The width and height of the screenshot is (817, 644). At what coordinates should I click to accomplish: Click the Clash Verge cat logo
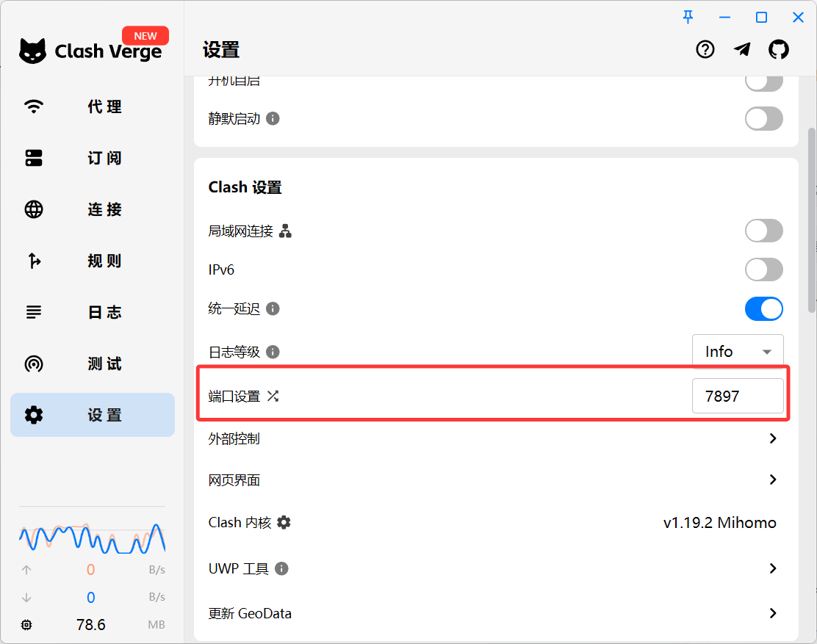[x=32, y=51]
